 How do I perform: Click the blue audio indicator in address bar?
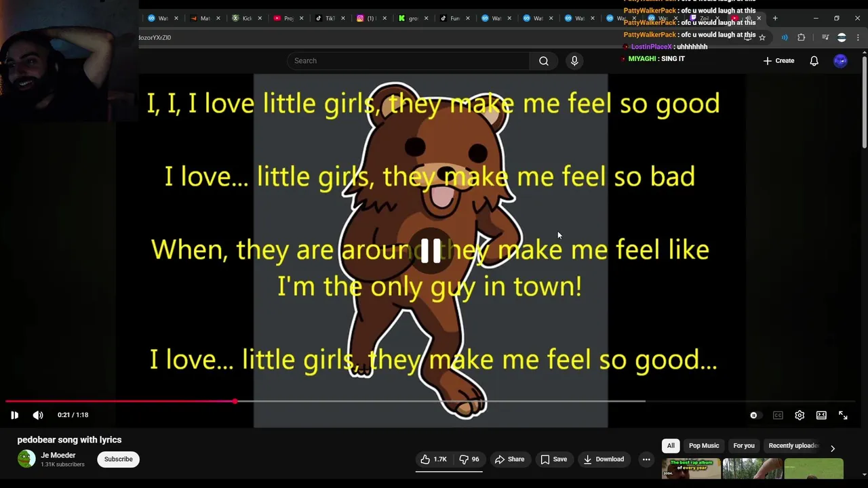785,38
